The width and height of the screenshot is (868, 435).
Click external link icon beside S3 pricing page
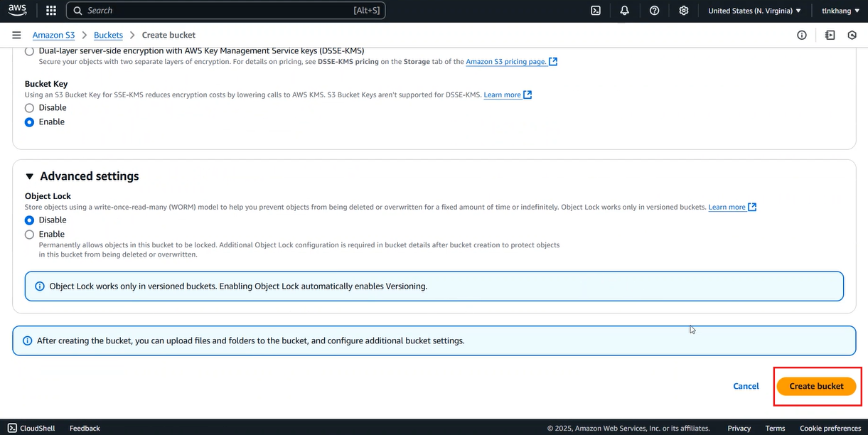pyautogui.click(x=553, y=62)
